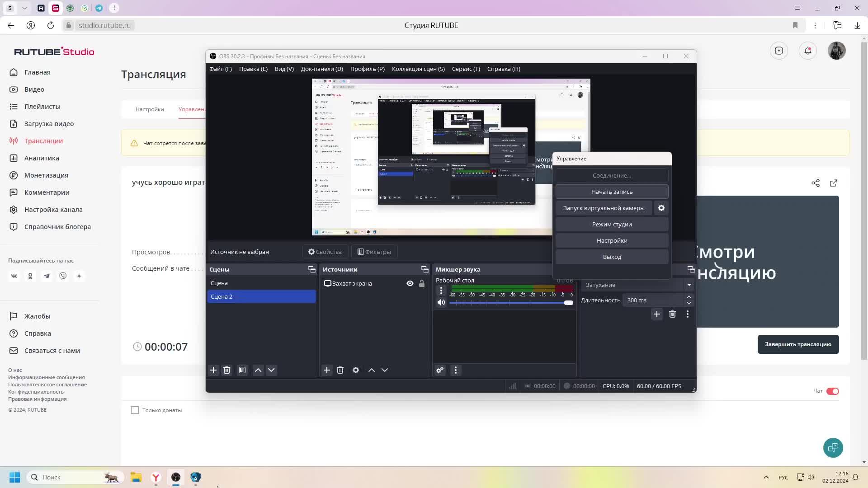Viewport: 868px width, 488px height.
Task: Open Док-панели (D) menu
Action: point(322,69)
